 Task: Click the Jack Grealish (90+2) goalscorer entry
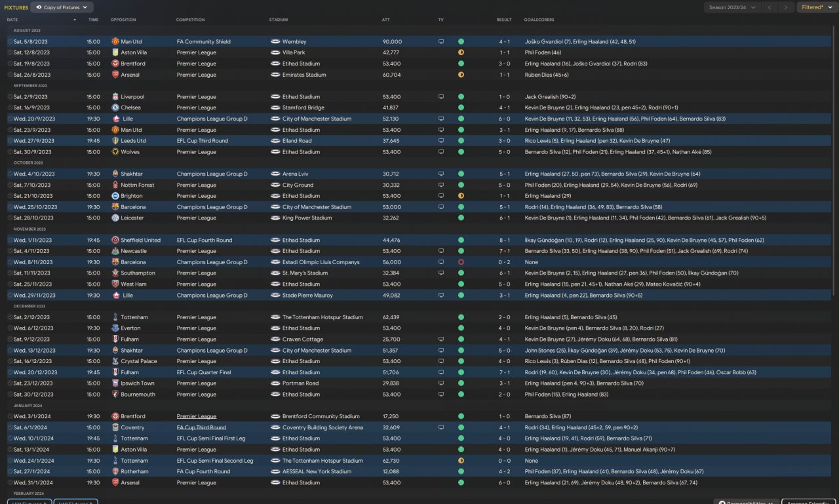coord(549,96)
